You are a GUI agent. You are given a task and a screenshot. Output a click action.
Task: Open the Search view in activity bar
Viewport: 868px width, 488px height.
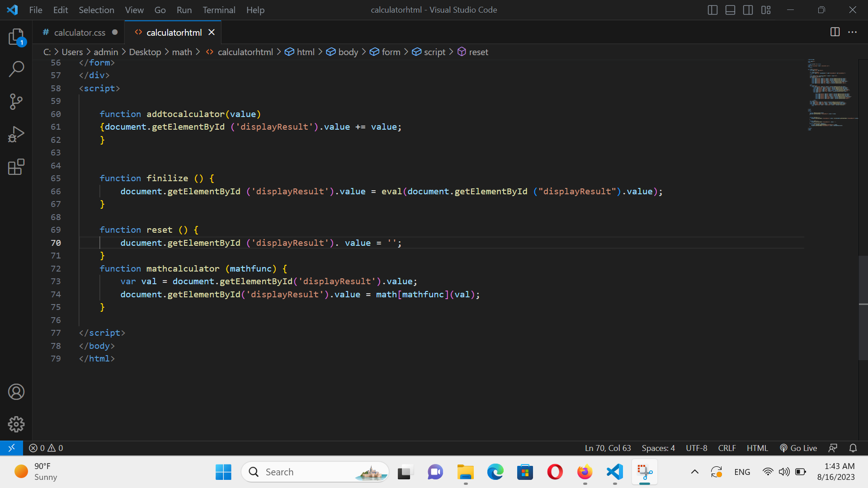[16, 69]
